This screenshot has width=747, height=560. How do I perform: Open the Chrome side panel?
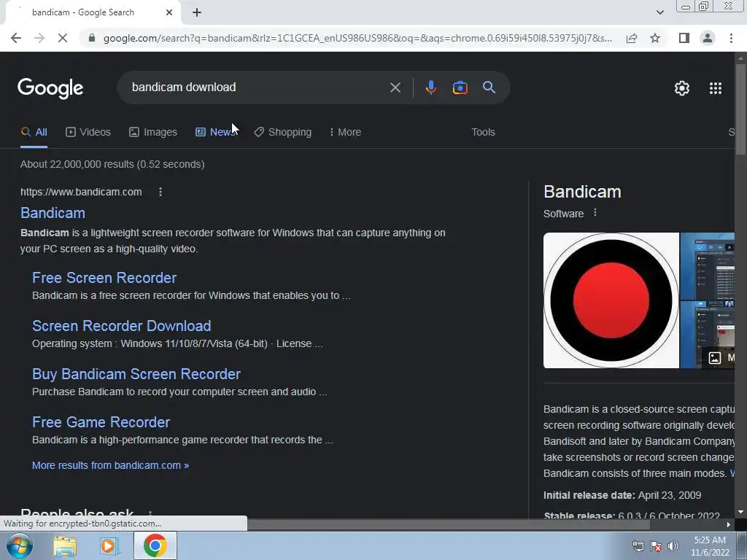684,38
